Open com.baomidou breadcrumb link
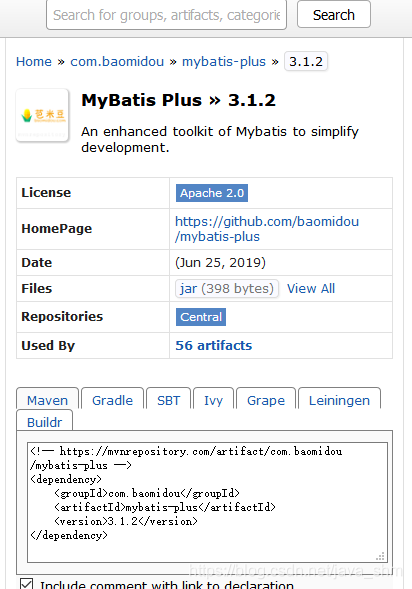The height and width of the screenshot is (589, 412). click(117, 62)
